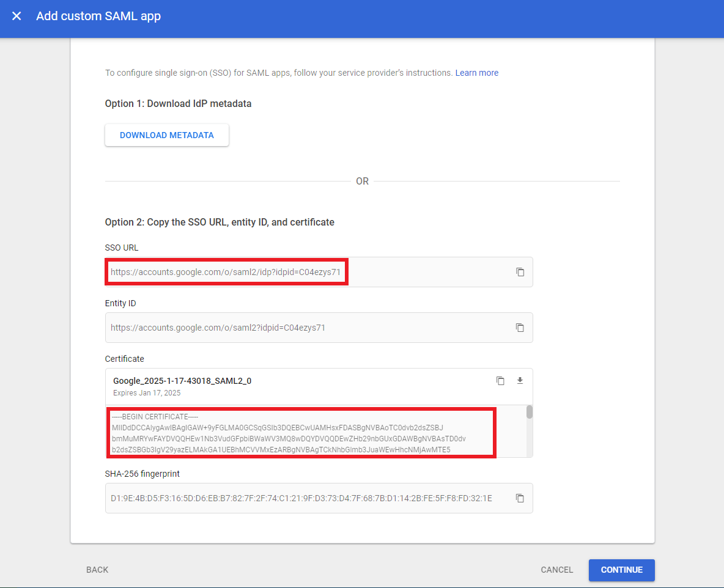Screen dimensions: 724x588
Task: Click the CONTINUE button
Action: [621, 570]
